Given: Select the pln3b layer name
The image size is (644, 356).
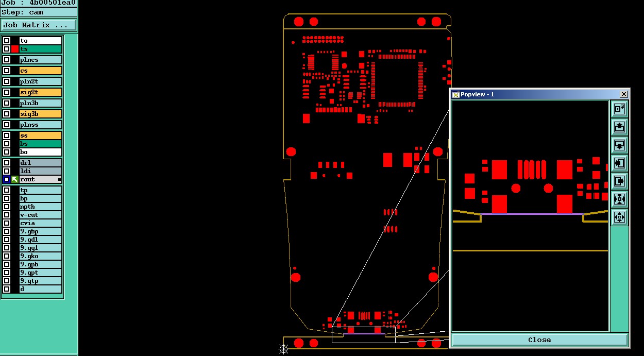Looking at the screenshot, I should pyautogui.click(x=40, y=103).
